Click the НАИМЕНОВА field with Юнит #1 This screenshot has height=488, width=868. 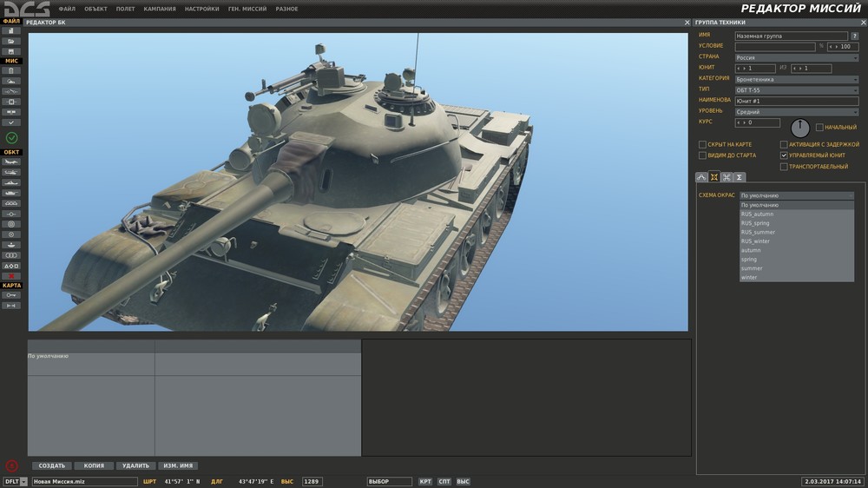[797, 101]
